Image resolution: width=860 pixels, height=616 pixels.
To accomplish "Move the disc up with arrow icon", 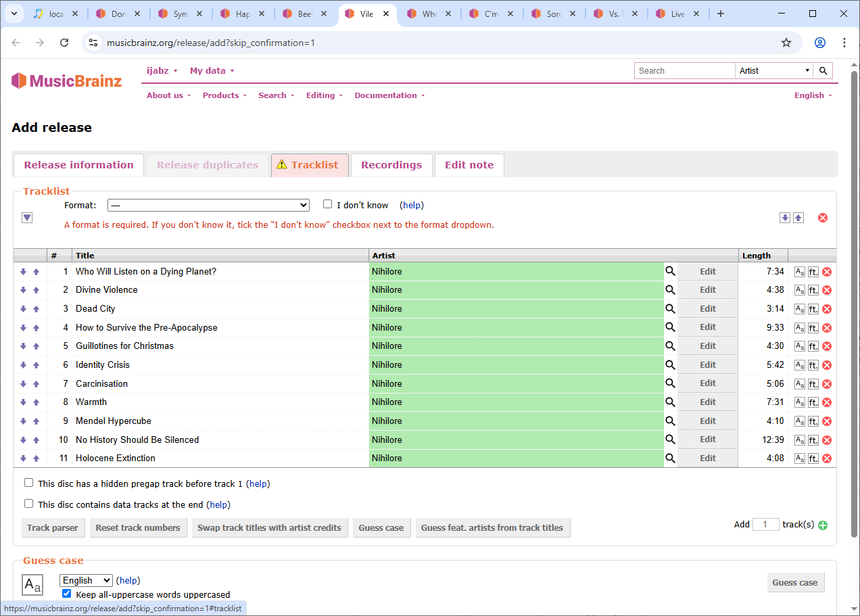I will pos(798,218).
